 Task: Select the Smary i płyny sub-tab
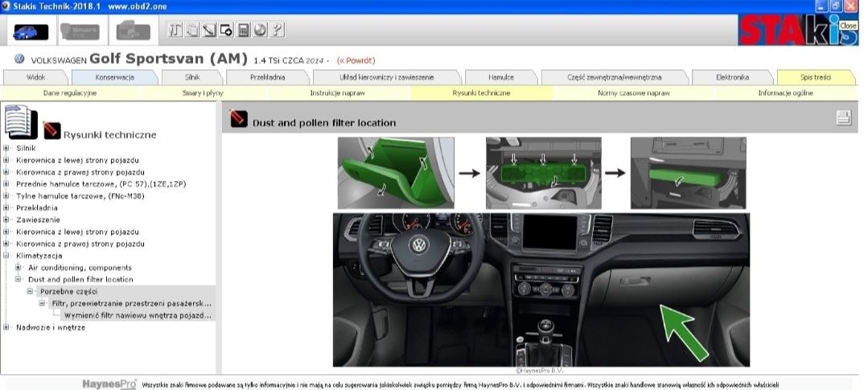(203, 93)
